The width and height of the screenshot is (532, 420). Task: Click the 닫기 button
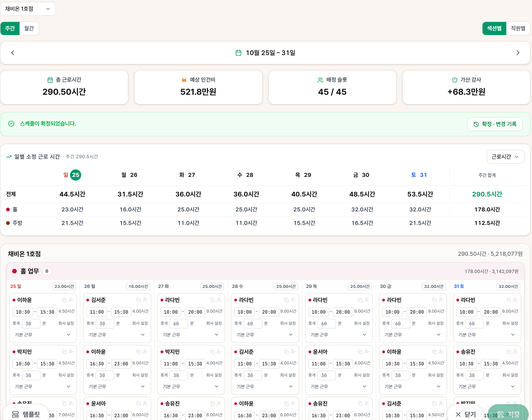pyautogui.click(x=466, y=414)
